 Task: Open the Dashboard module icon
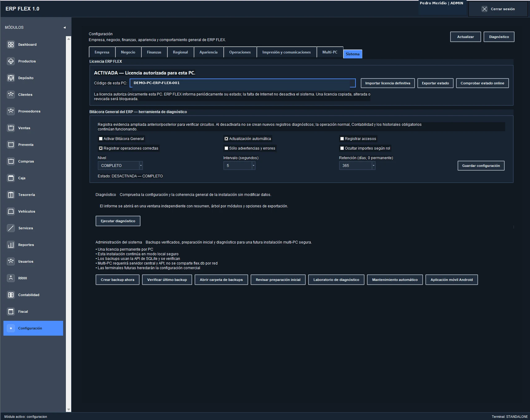(x=11, y=45)
